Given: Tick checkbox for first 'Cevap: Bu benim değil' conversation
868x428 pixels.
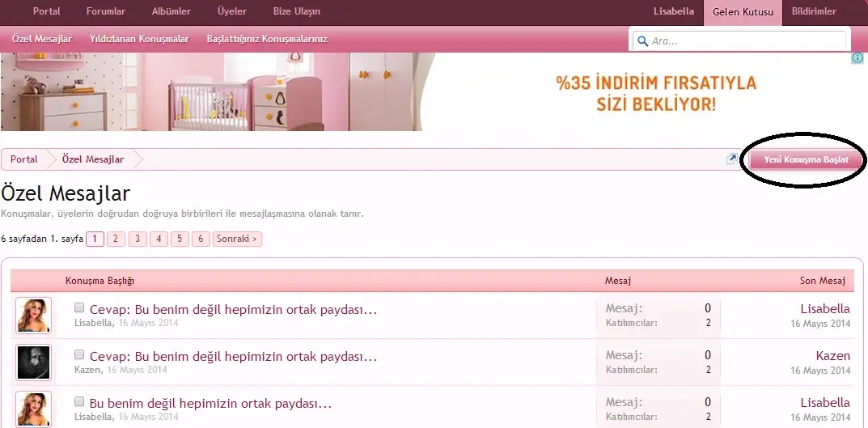Looking at the screenshot, I should tap(79, 308).
